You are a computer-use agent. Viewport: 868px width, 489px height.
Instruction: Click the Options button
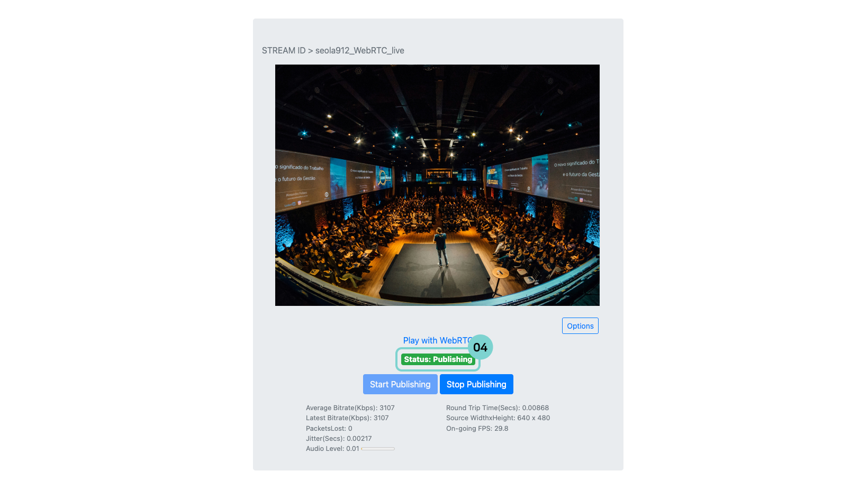(580, 326)
